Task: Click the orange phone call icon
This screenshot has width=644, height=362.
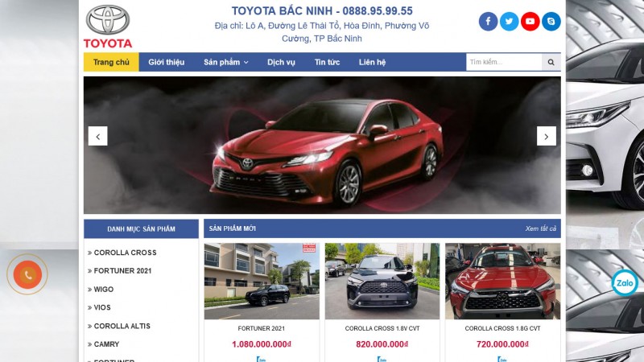Action: coord(27,274)
